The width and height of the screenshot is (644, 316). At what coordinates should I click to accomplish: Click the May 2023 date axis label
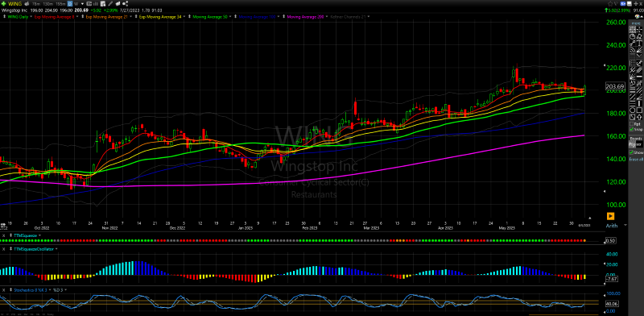[x=507, y=227]
